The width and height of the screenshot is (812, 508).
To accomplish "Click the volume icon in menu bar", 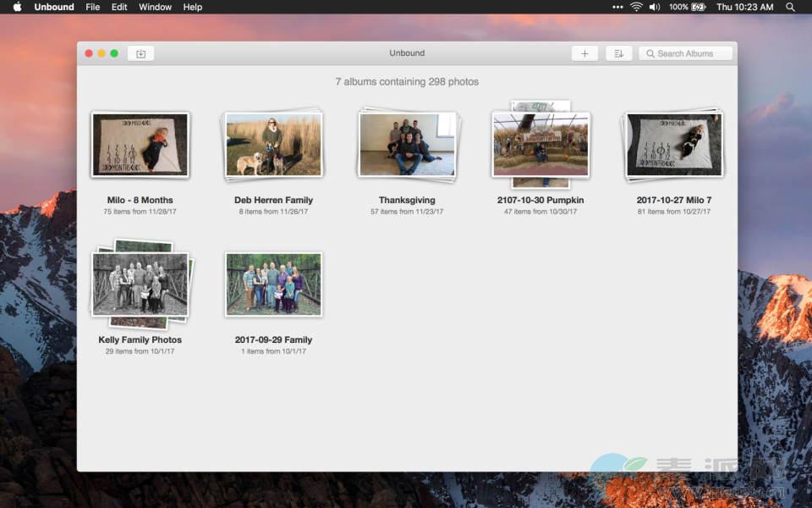I will pos(655,7).
